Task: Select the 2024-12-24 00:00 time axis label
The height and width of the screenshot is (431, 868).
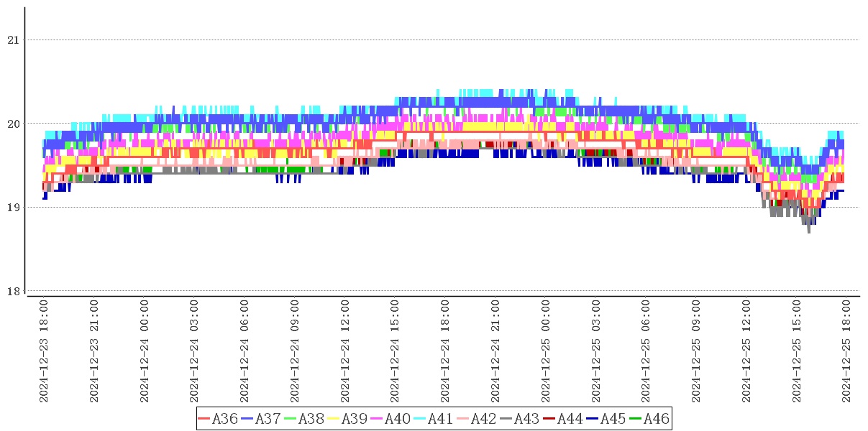Action: [145, 351]
